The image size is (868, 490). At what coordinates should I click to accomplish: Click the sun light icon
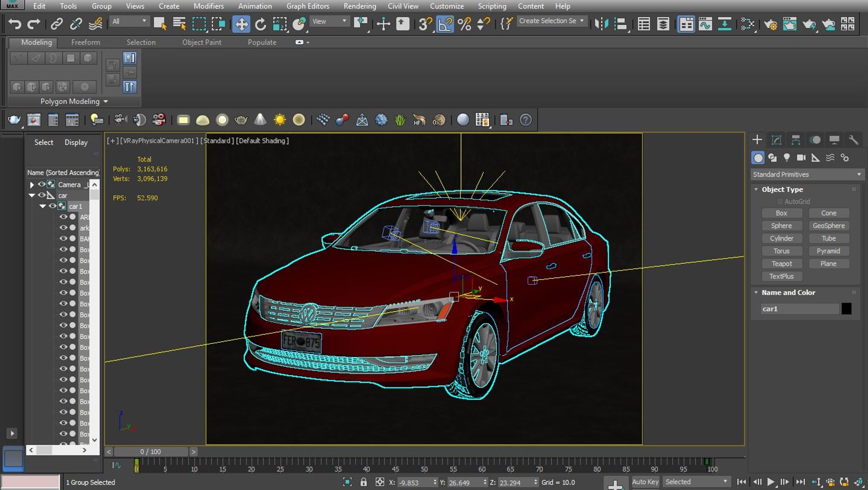(x=280, y=120)
